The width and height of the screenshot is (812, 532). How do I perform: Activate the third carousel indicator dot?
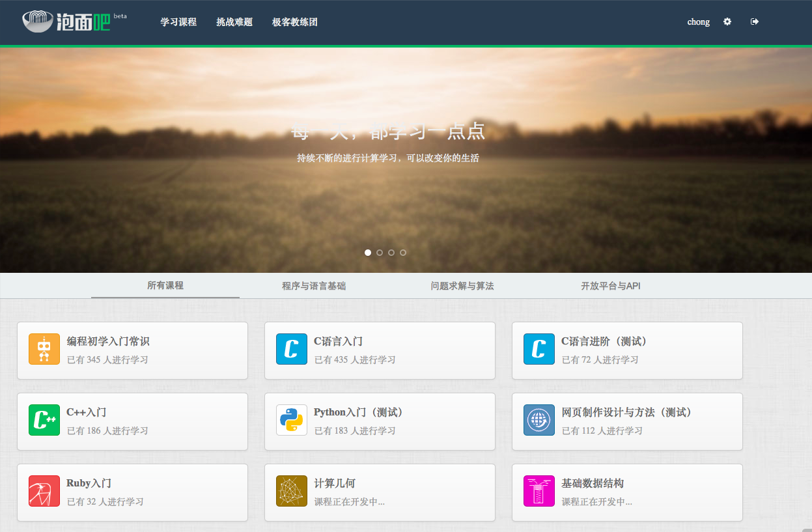coord(391,252)
